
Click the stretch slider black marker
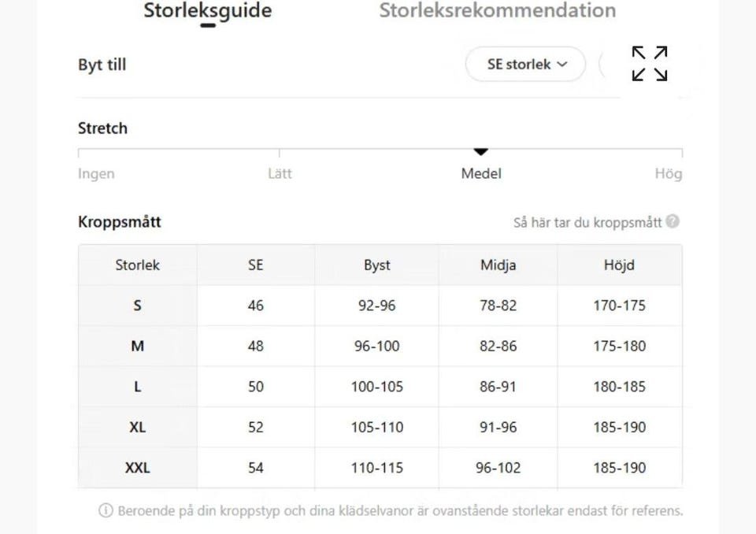pos(481,151)
